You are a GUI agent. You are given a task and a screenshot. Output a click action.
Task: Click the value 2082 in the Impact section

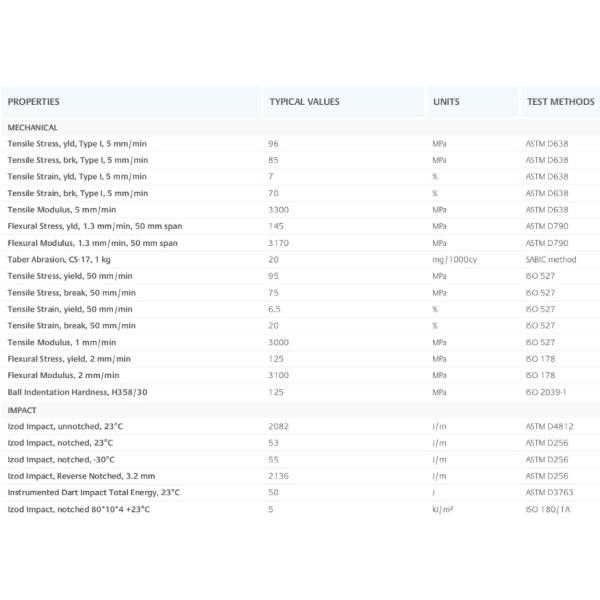pyautogui.click(x=279, y=426)
